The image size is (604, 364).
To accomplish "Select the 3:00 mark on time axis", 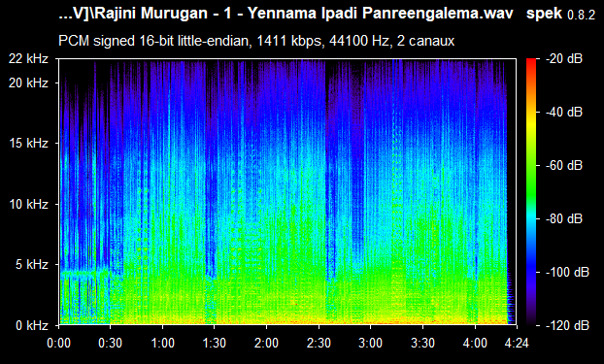I will (371, 343).
